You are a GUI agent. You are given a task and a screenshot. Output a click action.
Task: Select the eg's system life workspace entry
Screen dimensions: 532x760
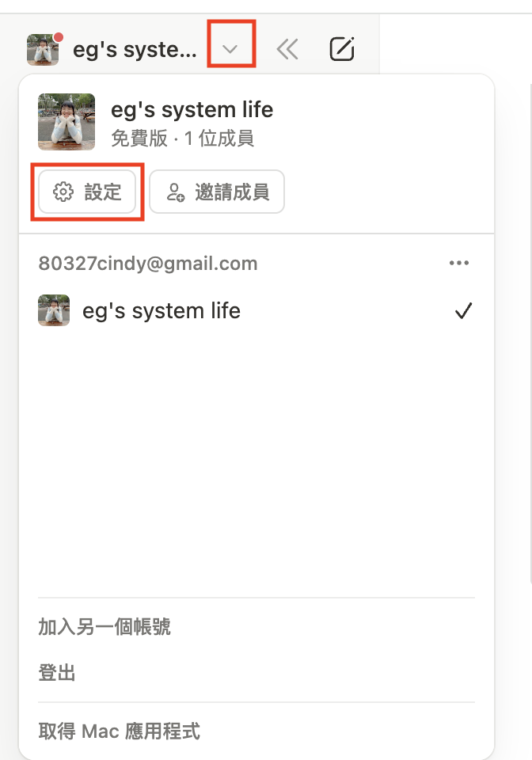161,311
